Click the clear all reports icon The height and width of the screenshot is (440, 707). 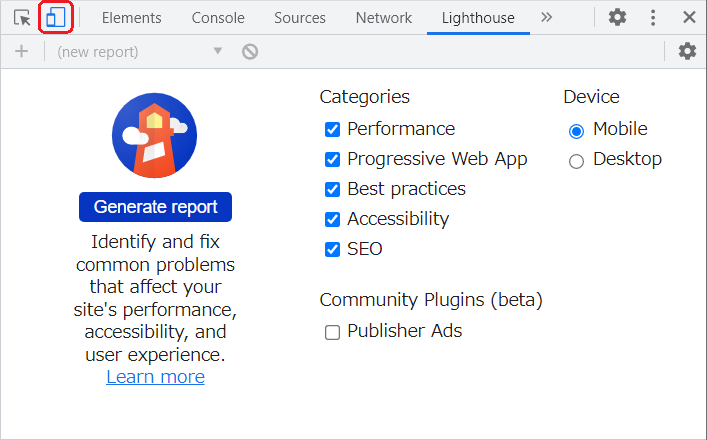[x=250, y=51]
